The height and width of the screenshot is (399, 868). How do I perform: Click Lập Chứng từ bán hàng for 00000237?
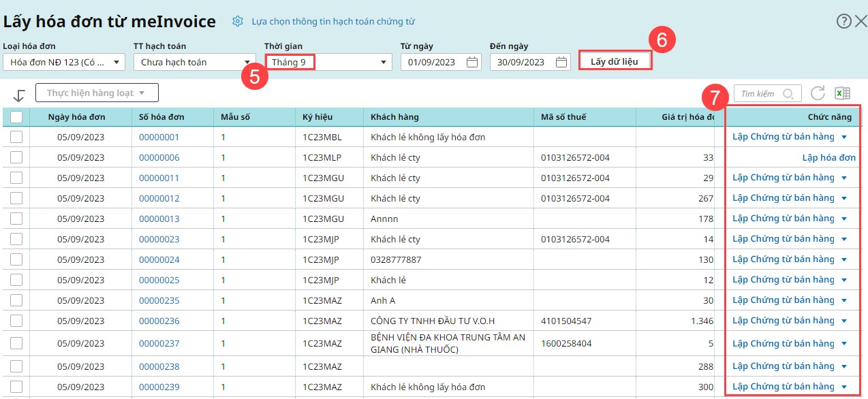(784, 343)
